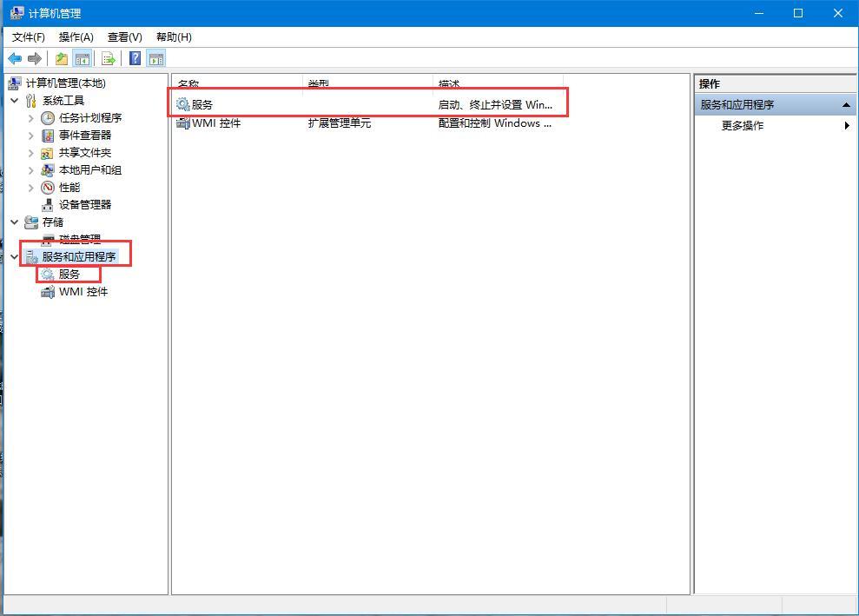Toggle the action pane toolbar icon

(156, 58)
